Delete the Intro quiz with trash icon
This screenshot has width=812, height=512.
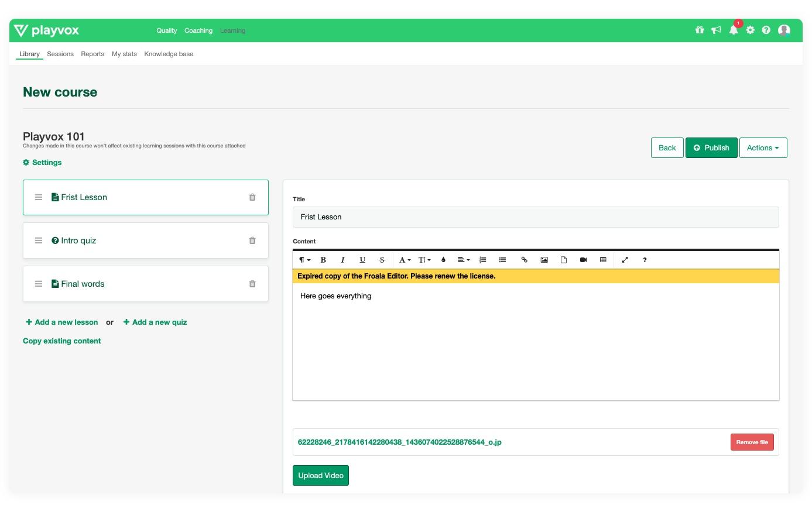coord(252,240)
